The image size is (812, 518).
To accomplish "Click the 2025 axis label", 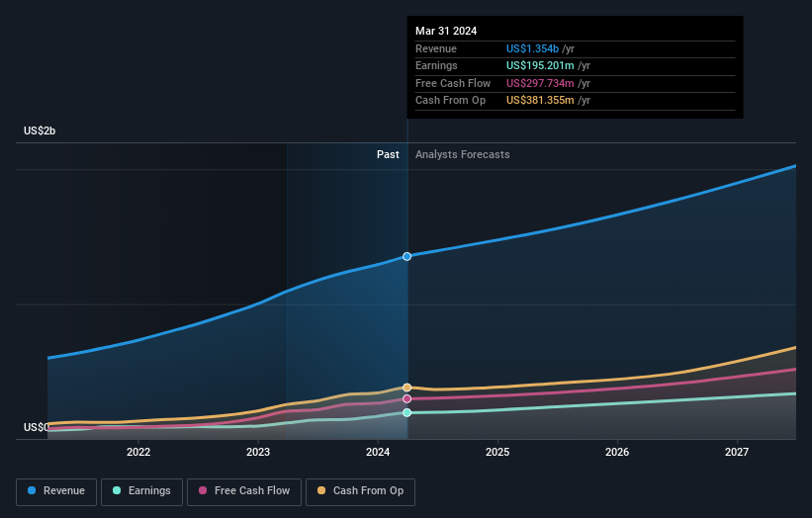I will [x=497, y=452].
